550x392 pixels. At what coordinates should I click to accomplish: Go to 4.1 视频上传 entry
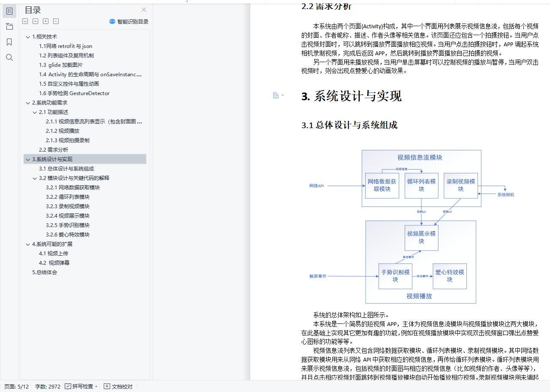click(x=54, y=254)
